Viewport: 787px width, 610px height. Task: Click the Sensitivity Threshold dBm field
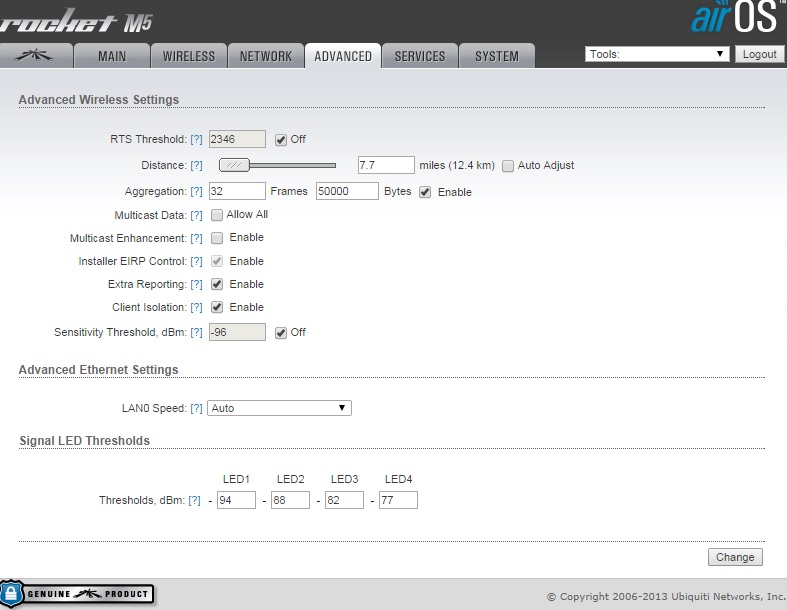(237, 332)
